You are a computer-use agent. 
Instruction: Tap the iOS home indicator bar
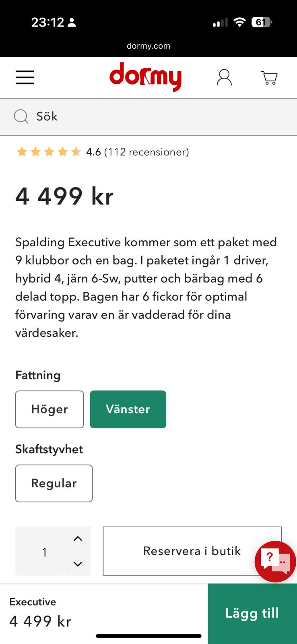(148, 636)
